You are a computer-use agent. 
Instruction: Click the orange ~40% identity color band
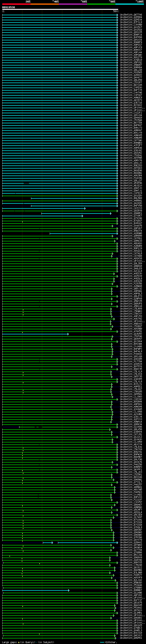click(45, 4)
